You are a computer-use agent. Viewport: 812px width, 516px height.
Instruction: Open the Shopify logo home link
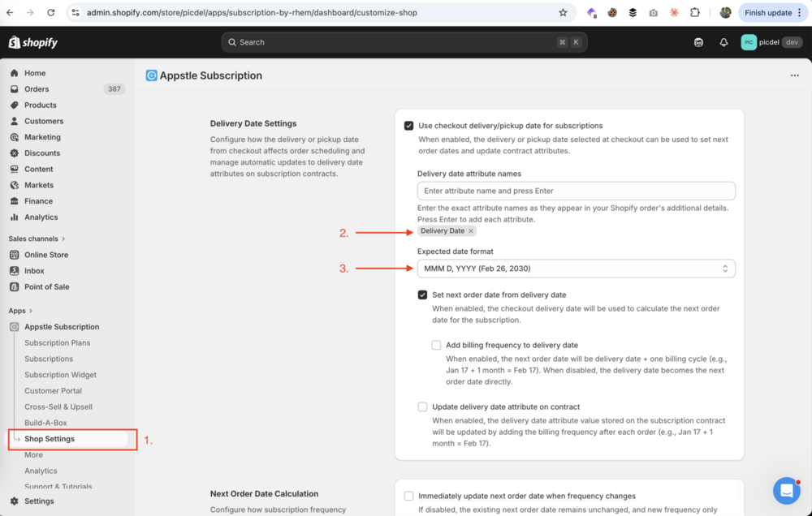pyautogui.click(x=33, y=42)
